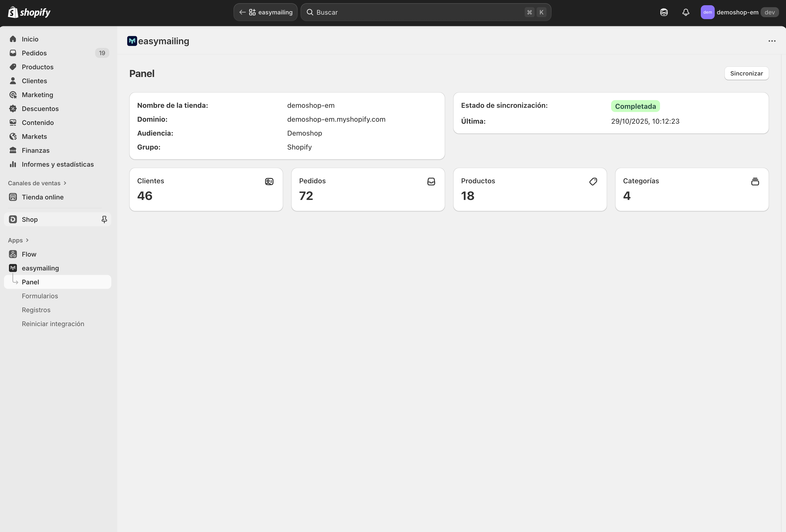The width and height of the screenshot is (786, 532).
Task: Click the Buscar search field
Action: point(426,12)
